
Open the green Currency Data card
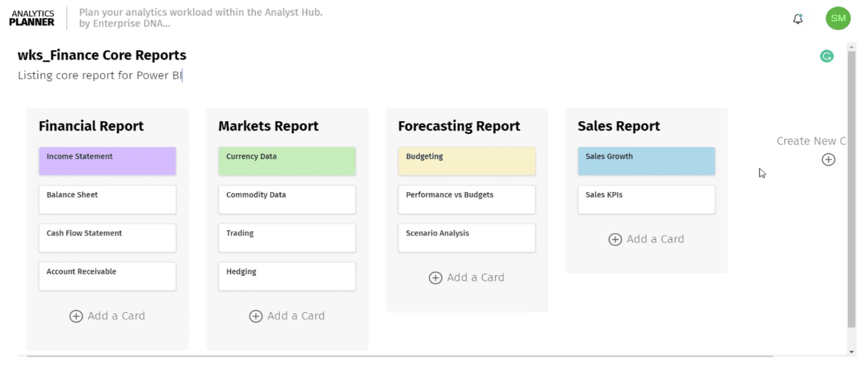pyautogui.click(x=287, y=161)
